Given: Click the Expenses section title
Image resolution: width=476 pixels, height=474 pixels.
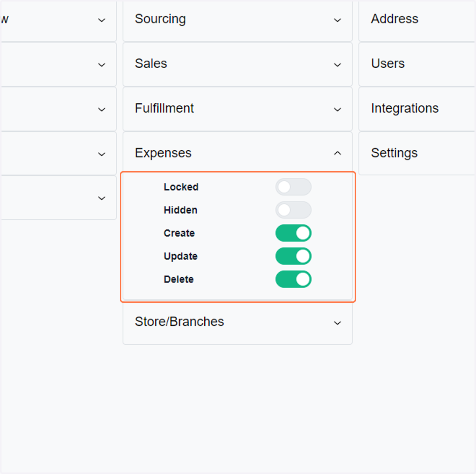Looking at the screenshot, I should [x=163, y=153].
